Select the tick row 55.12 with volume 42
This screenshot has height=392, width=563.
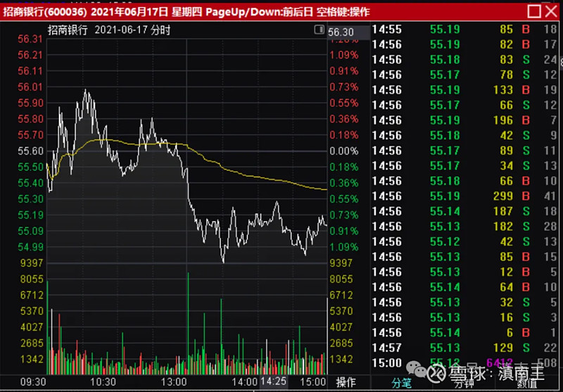(464, 241)
